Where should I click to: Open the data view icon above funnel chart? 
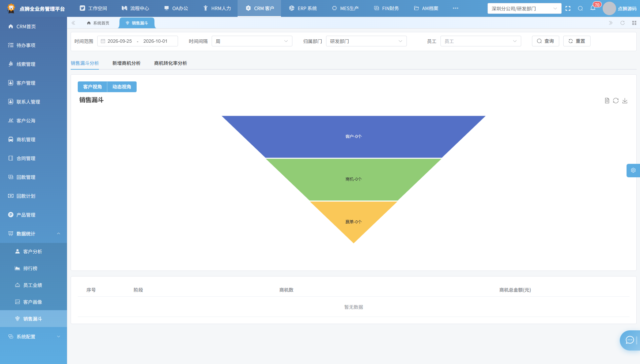[607, 101]
